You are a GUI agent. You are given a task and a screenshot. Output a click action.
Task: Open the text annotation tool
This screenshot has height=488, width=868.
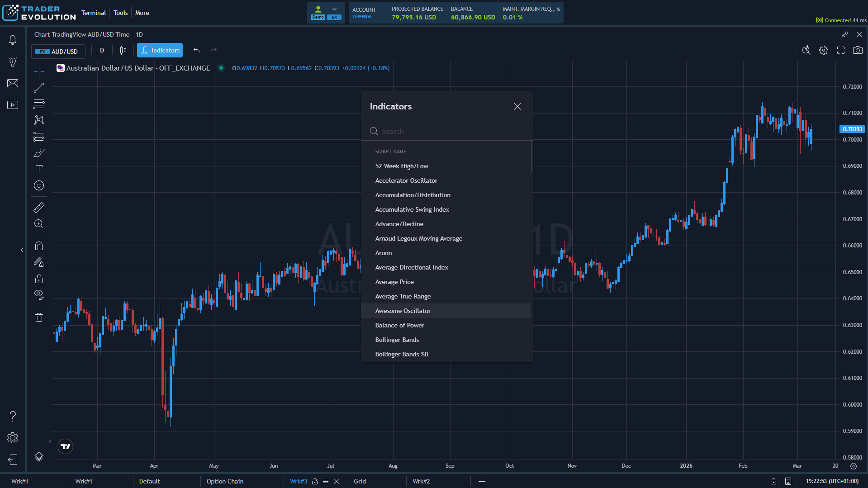[x=39, y=169]
